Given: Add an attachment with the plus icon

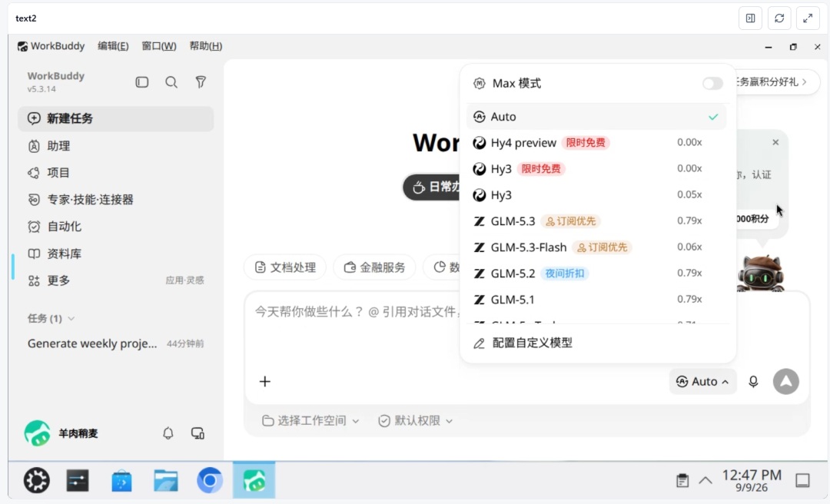Looking at the screenshot, I should pyautogui.click(x=264, y=381).
